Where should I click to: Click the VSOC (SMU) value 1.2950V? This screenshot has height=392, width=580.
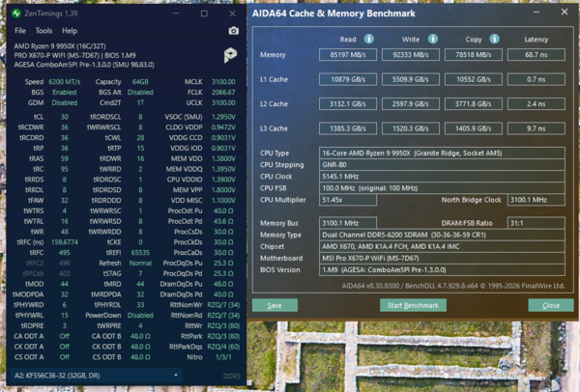pos(223,117)
